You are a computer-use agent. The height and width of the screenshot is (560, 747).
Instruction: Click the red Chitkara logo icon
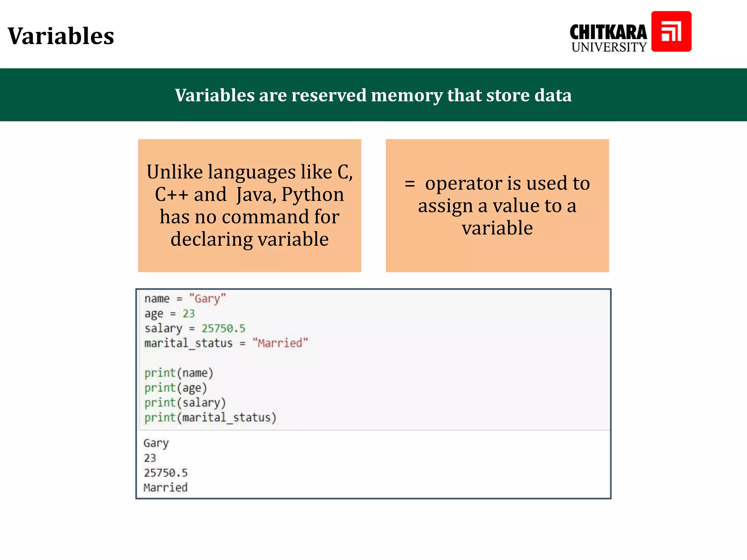(671, 31)
